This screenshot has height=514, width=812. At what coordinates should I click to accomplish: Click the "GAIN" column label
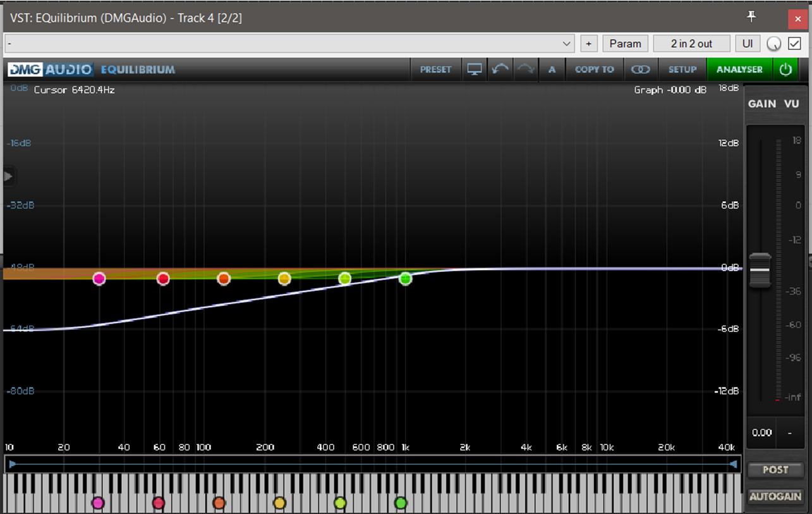point(762,104)
